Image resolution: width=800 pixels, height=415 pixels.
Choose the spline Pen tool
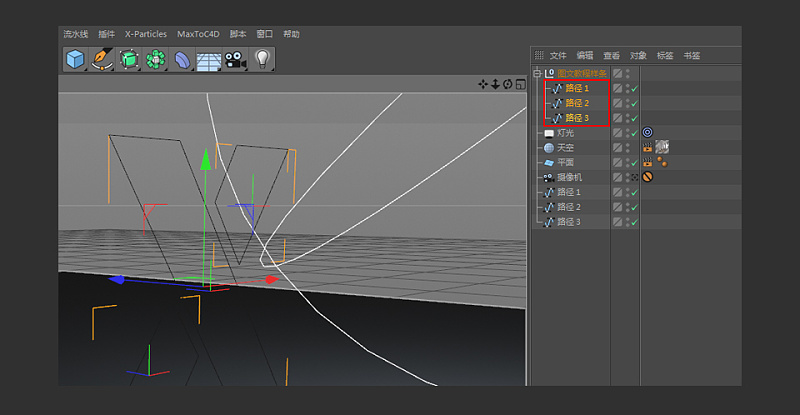click(101, 60)
